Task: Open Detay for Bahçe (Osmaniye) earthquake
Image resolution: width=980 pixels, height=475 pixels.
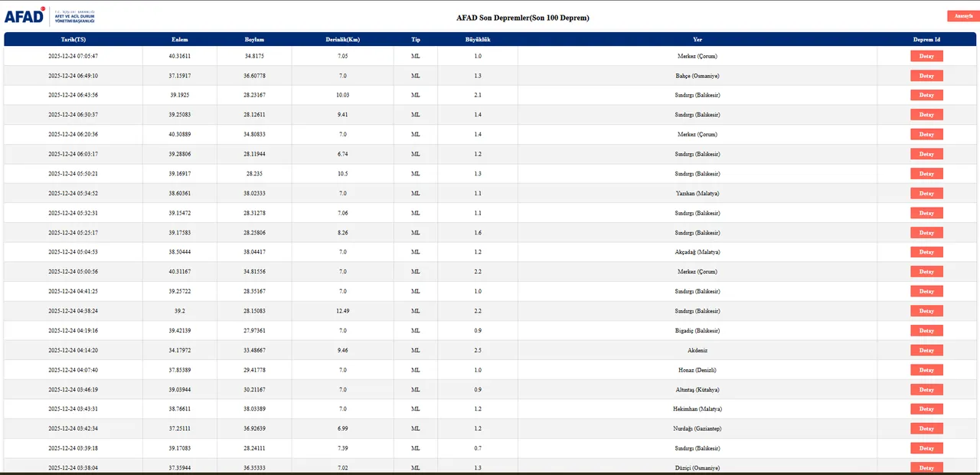Action: pyautogui.click(x=926, y=76)
